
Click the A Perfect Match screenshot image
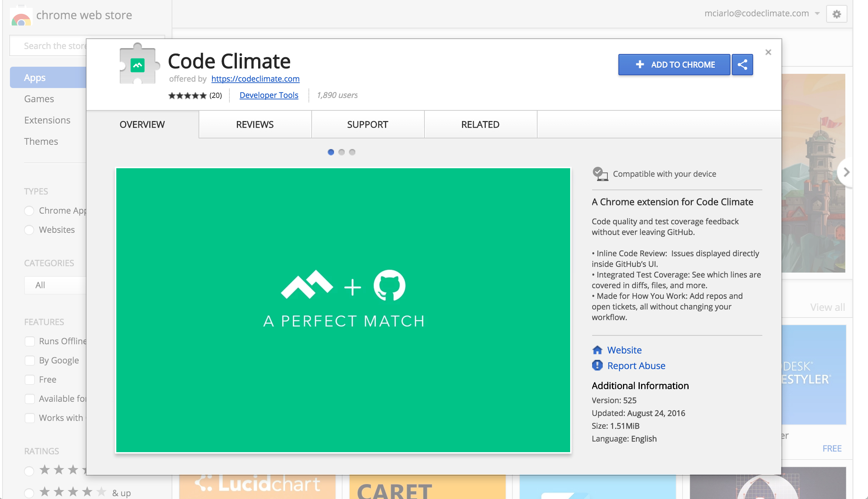[343, 310]
